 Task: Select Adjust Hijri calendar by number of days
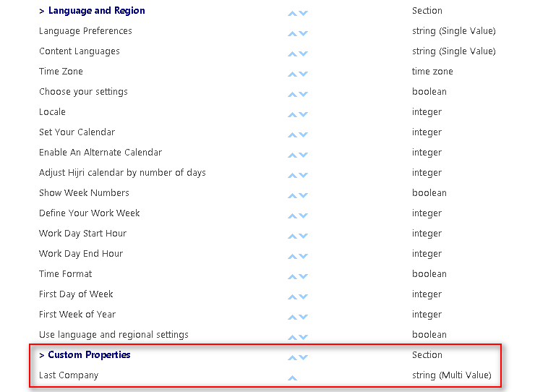(x=122, y=173)
